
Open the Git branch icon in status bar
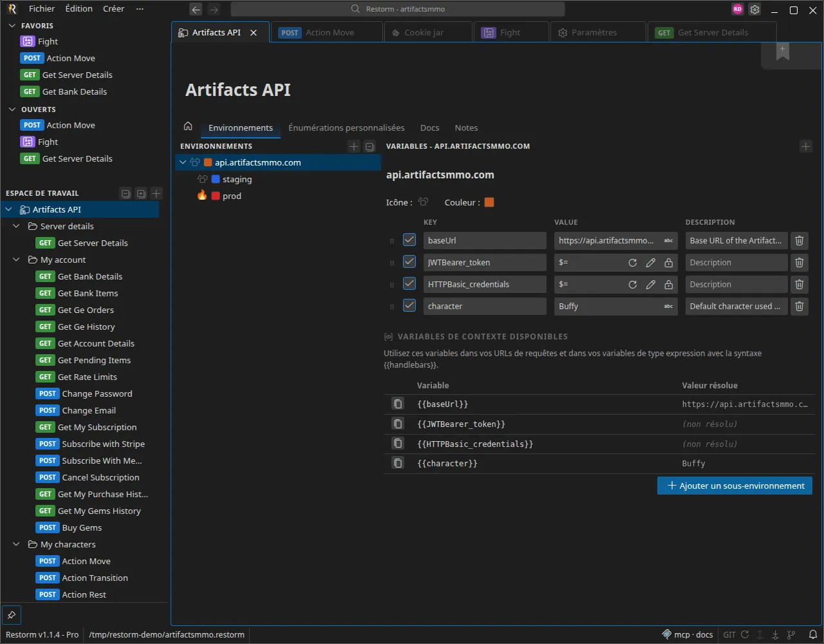pyautogui.click(x=791, y=634)
